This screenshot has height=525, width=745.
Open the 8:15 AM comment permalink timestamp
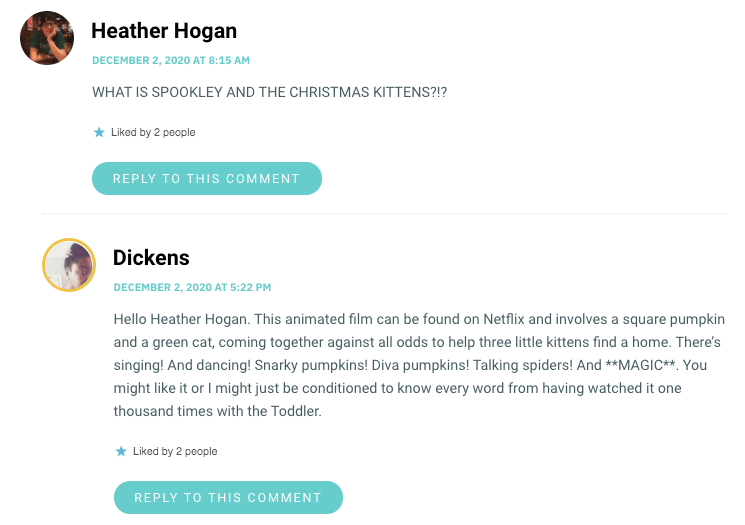(x=171, y=60)
